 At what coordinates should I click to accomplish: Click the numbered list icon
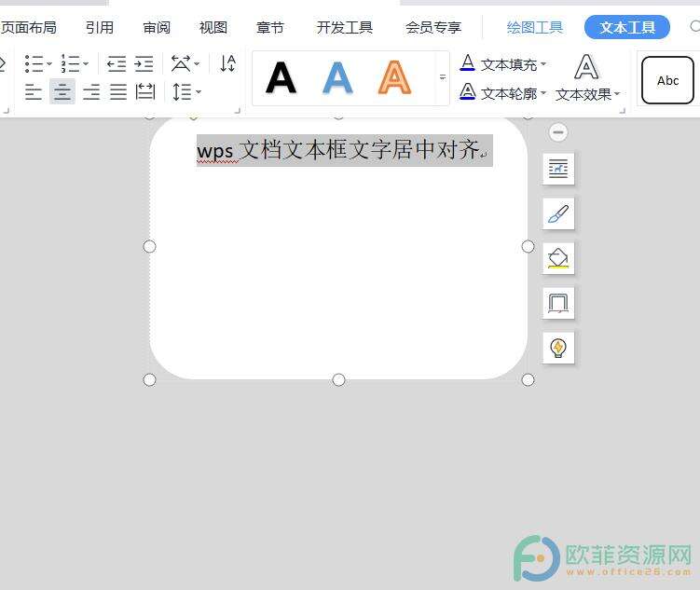71,63
